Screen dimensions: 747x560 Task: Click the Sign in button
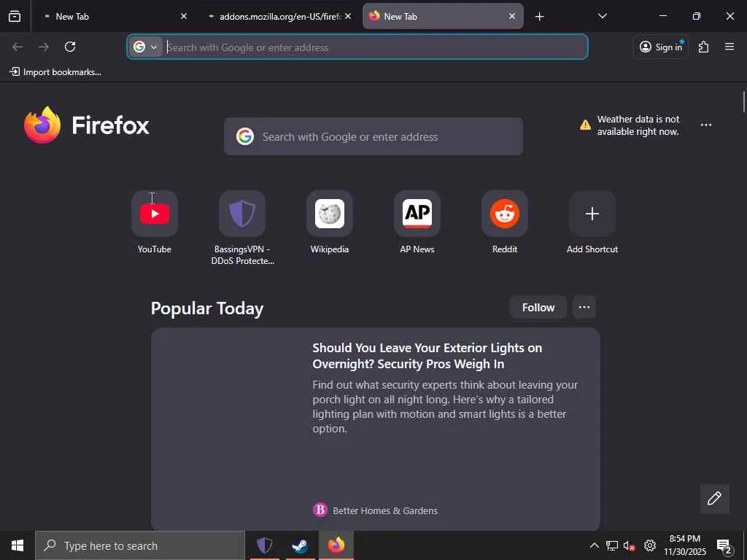661,47
